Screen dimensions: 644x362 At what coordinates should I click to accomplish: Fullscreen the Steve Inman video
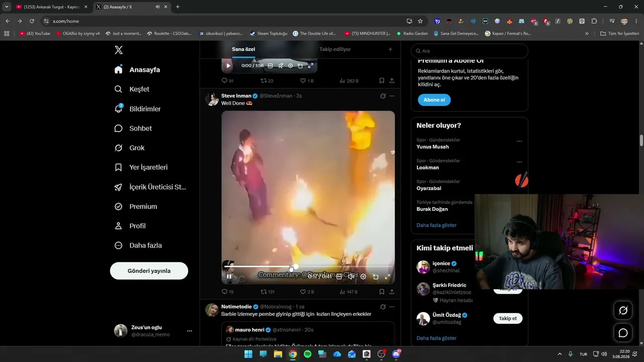click(387, 276)
